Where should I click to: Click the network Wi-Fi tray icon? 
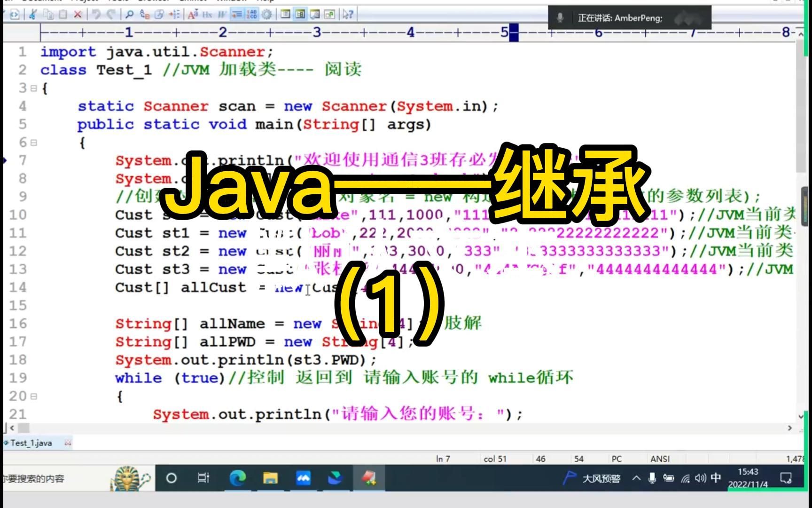pyautogui.click(x=685, y=479)
